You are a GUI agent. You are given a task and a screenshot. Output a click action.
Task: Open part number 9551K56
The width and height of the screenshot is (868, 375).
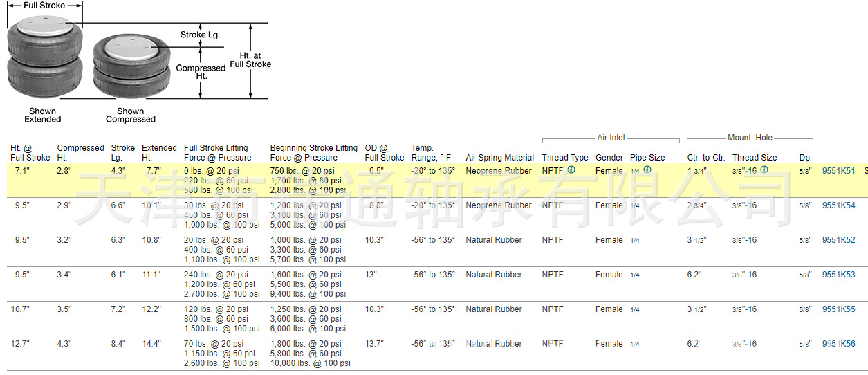[x=838, y=344]
